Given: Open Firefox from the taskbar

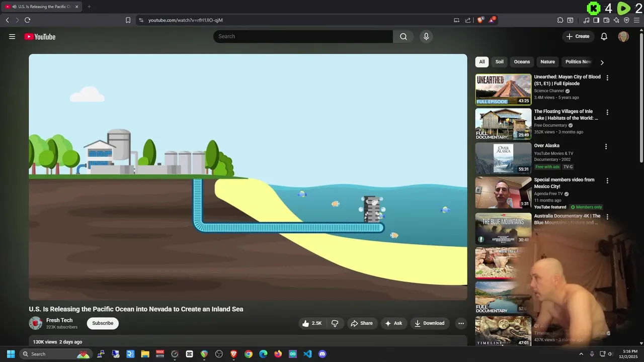Looking at the screenshot, I should pos(278,354).
